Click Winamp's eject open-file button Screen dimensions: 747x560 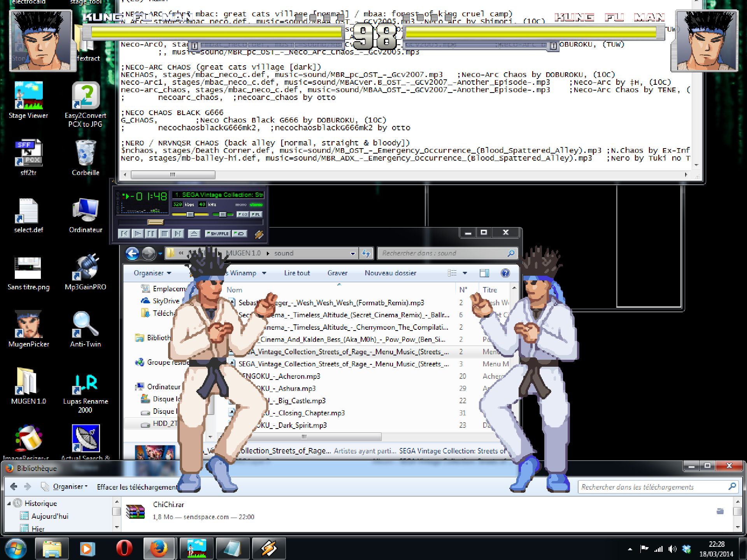[x=194, y=233]
